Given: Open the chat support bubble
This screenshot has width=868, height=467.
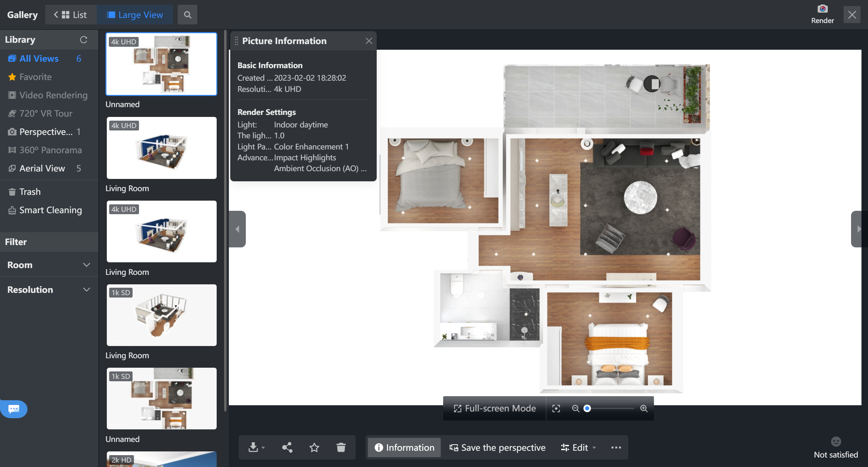Looking at the screenshot, I should [14, 409].
